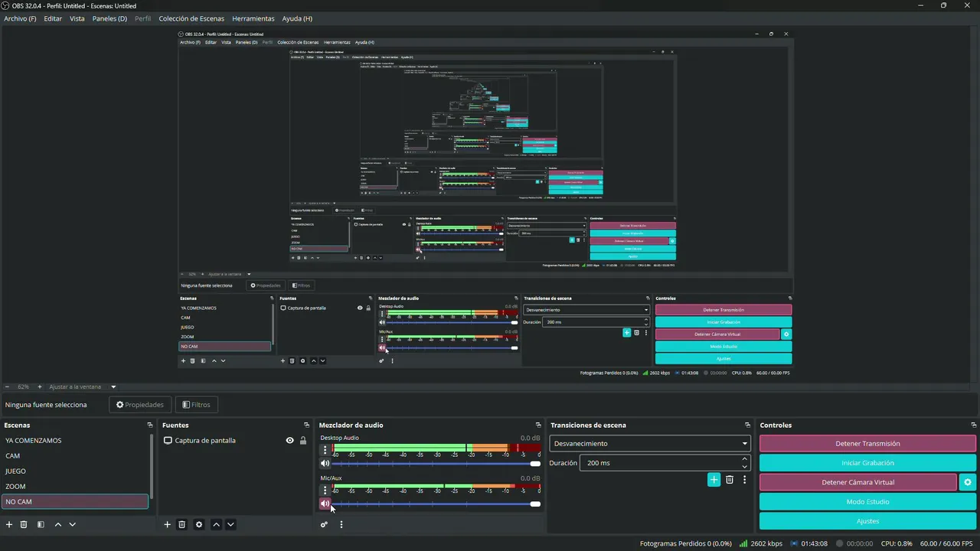The image size is (980, 551).
Task: Open virtual camera settings gear
Action: 968,482
